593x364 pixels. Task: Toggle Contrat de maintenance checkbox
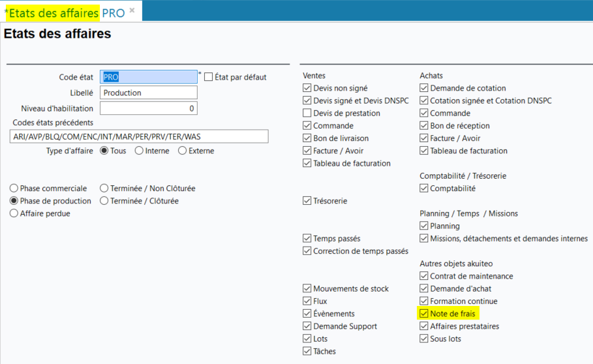[x=424, y=276]
